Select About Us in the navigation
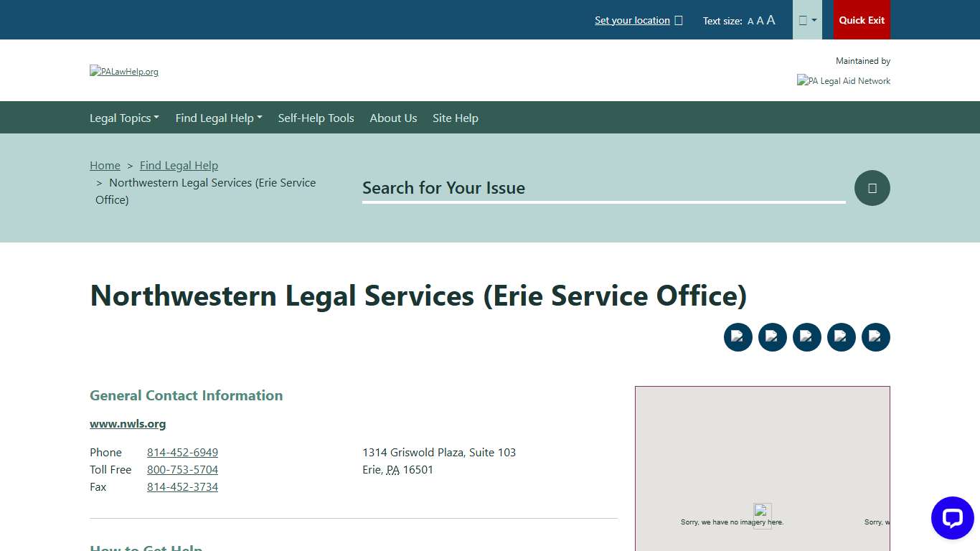The height and width of the screenshot is (551, 980). pos(393,118)
